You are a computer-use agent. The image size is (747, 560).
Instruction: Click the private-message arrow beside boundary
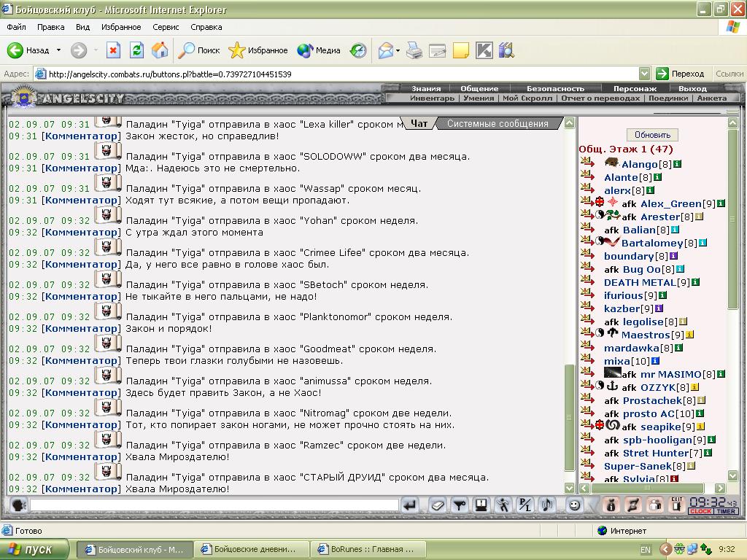pyautogui.click(x=588, y=255)
